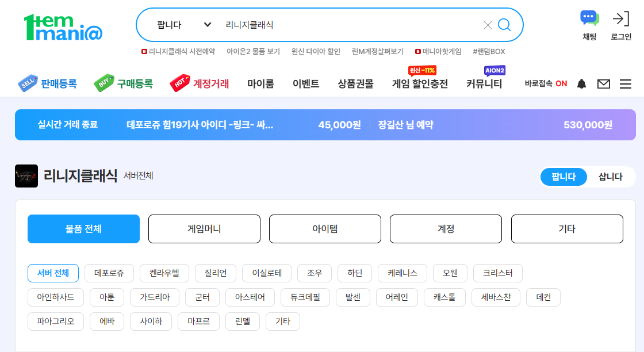Screen dimensions: 644x352
Task: Filter by 아인하사드 server
Action: (55, 297)
